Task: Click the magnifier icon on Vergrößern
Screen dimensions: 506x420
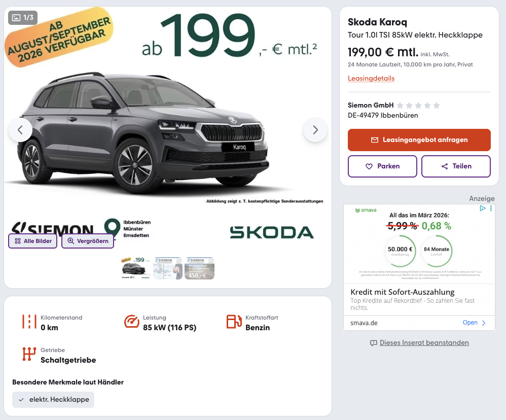Action: click(71, 241)
